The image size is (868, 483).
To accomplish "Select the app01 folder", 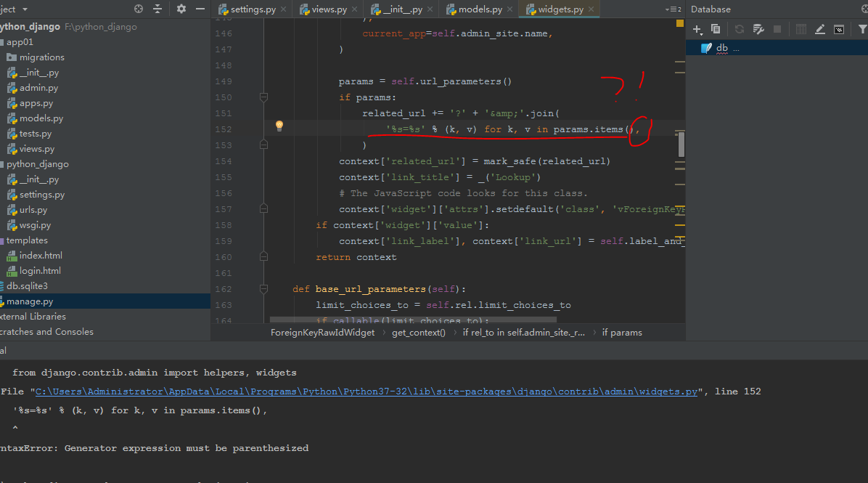I will (x=20, y=42).
